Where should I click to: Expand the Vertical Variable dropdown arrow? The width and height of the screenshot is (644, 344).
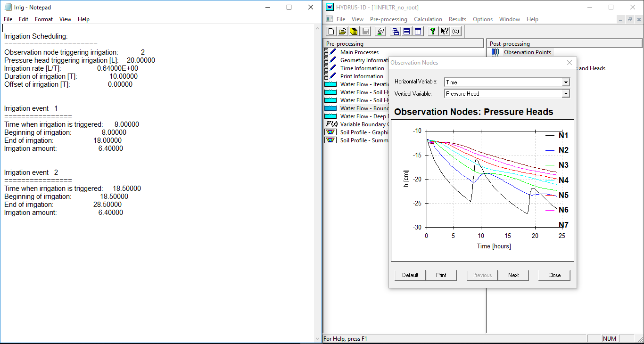(x=566, y=93)
